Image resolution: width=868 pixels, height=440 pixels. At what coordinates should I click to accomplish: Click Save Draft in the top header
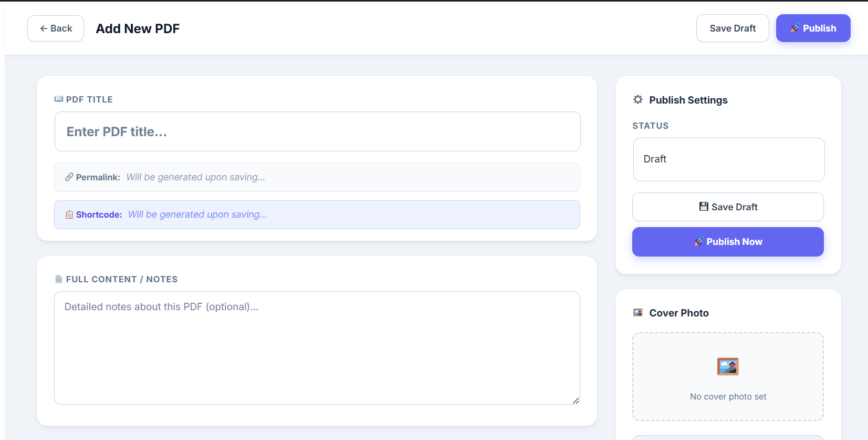pos(733,28)
